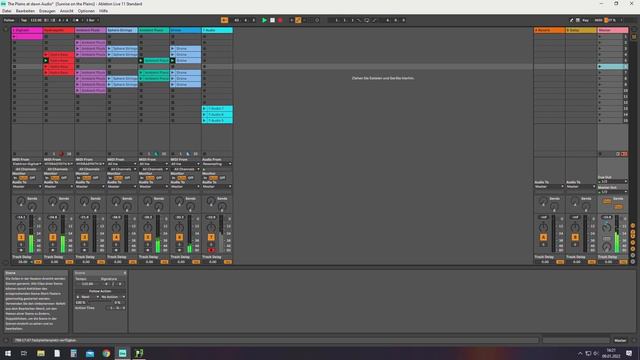This screenshot has width=640, height=360.
Task: Toggle Sends section visibility circle
Action: (633, 231)
